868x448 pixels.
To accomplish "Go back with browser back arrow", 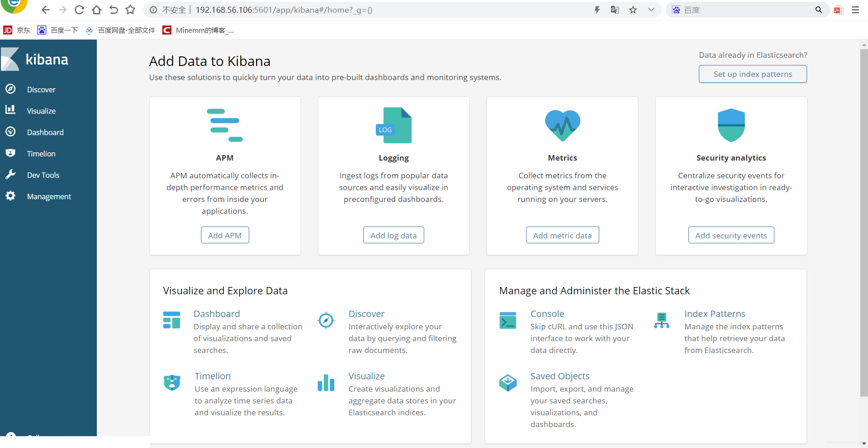I will point(45,10).
